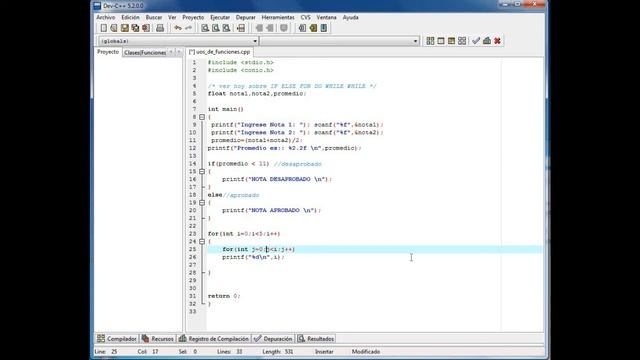Open the Registro de Compilación tab
This screenshot has width=640, height=360.
coord(214,339)
